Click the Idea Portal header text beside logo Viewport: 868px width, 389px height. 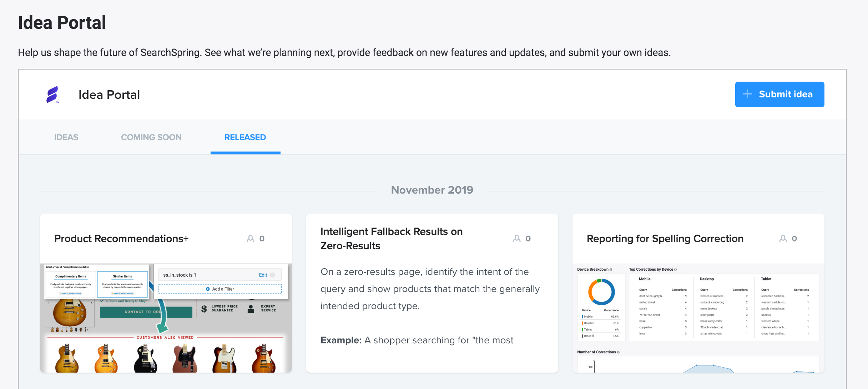[x=109, y=94]
